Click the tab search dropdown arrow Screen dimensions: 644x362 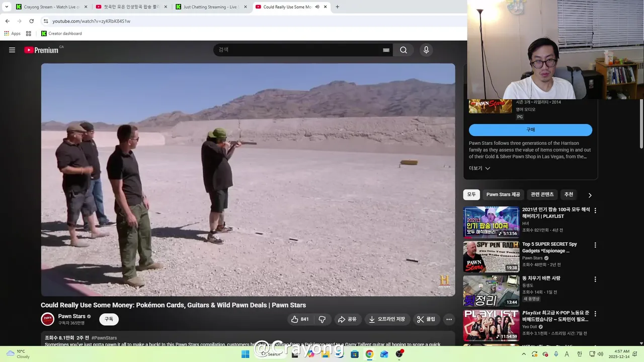(7, 7)
